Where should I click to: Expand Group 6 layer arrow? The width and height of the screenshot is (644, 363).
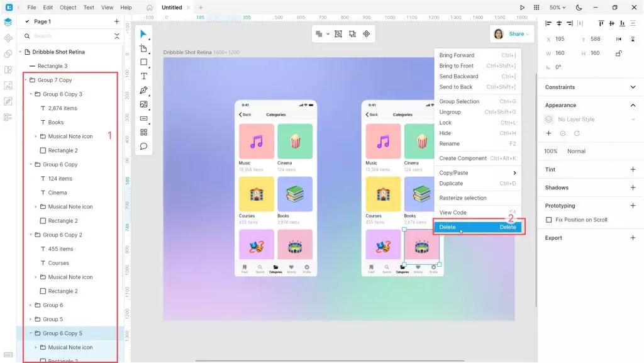coord(31,305)
